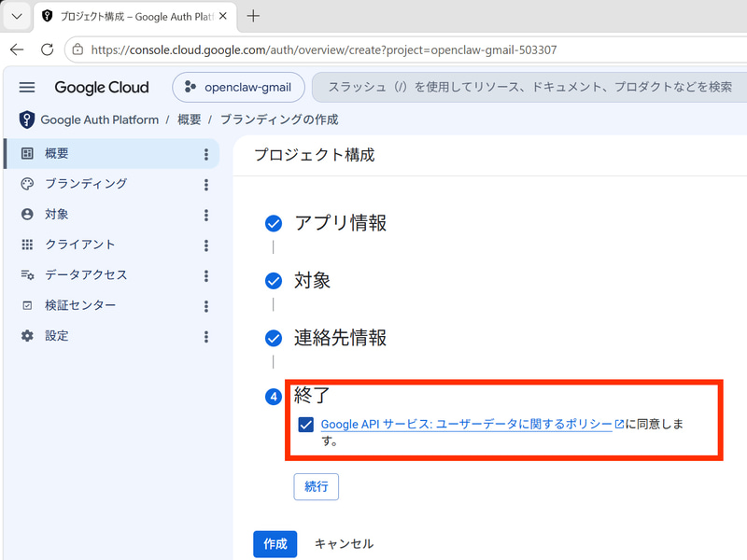
Task: Click the step 4 number badge
Action: (x=274, y=397)
